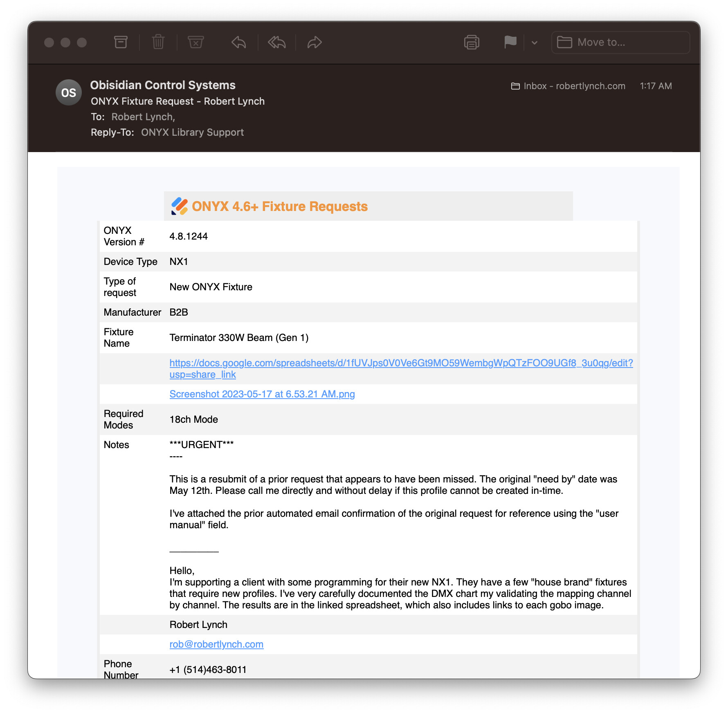Viewport: 728px width, 713px height.
Task: Click the OS sender avatar
Action: point(69,92)
